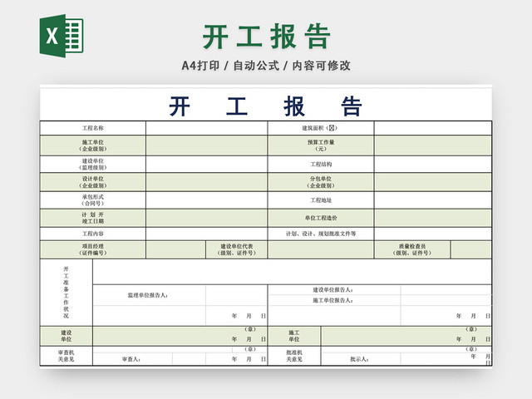Click the empty value cell beside 建筑面积
This screenshot has height=399, width=532.
433,128
